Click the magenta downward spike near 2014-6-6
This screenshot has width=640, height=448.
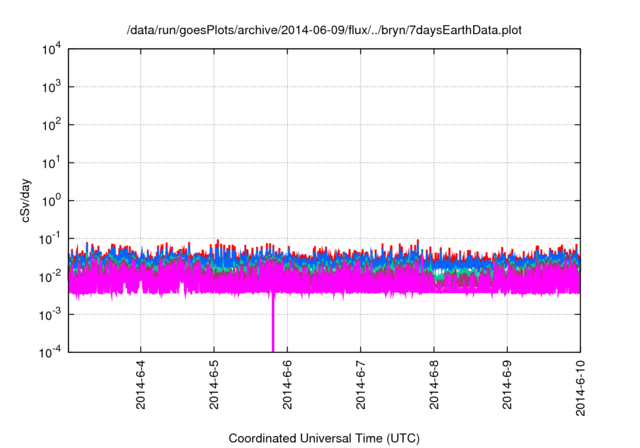[273, 322]
